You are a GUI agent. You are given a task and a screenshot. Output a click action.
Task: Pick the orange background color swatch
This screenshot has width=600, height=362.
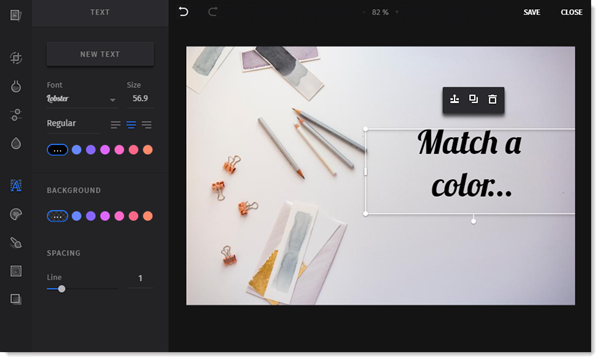pyautogui.click(x=148, y=216)
